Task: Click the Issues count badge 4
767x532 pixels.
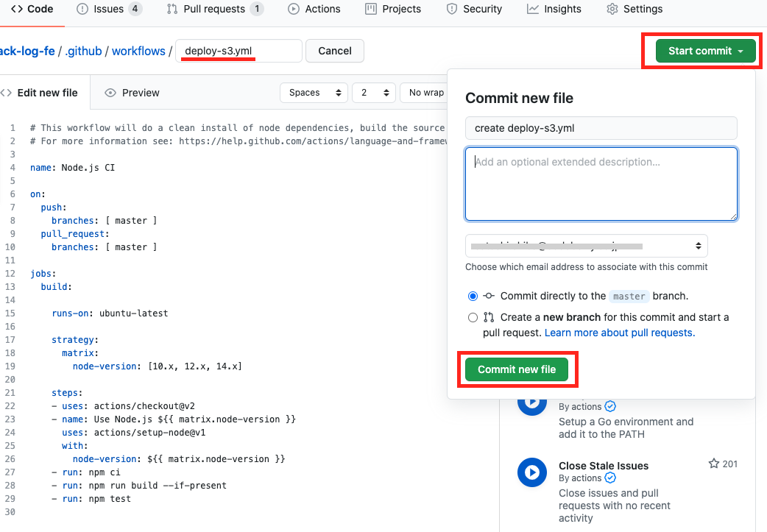Action: point(135,9)
